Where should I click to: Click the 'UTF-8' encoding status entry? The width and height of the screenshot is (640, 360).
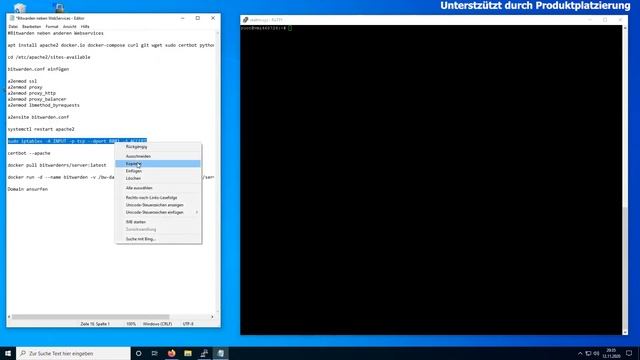(x=188, y=324)
